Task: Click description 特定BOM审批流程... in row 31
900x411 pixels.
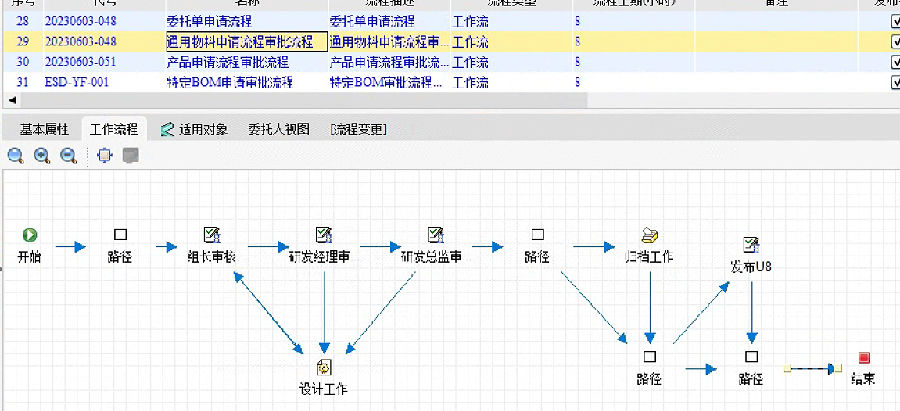Action: 390,82
